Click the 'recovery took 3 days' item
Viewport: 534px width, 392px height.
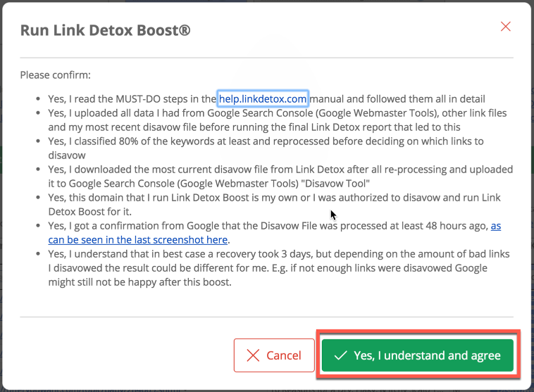point(278,268)
